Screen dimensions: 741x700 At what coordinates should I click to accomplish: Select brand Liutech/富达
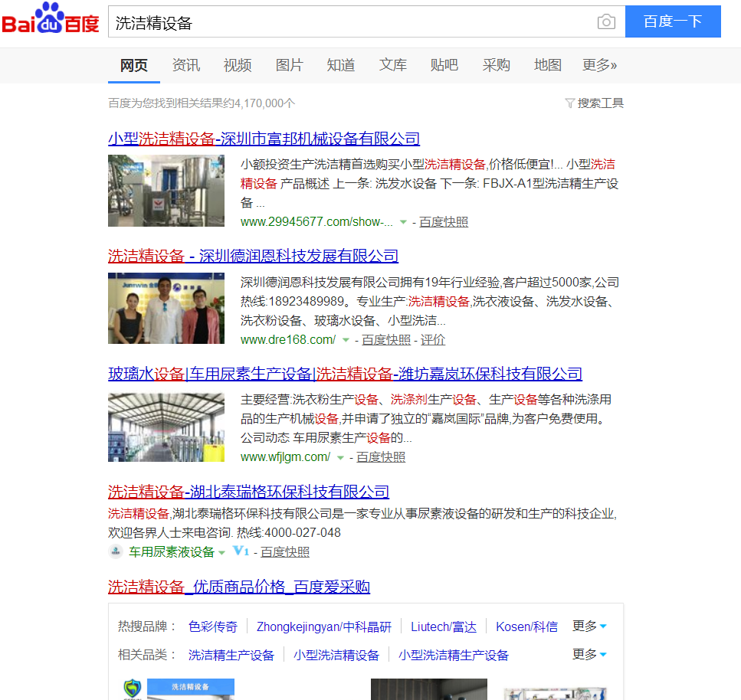click(444, 626)
